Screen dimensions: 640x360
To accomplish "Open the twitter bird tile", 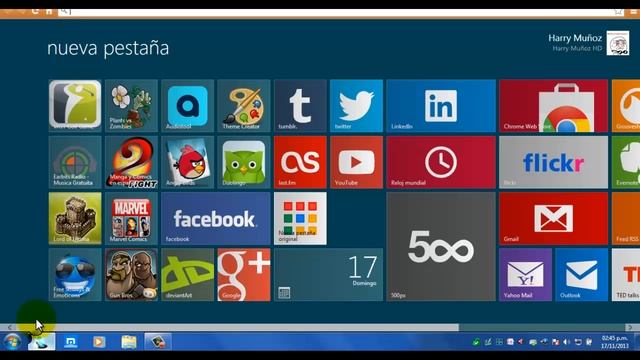I will point(357,106).
